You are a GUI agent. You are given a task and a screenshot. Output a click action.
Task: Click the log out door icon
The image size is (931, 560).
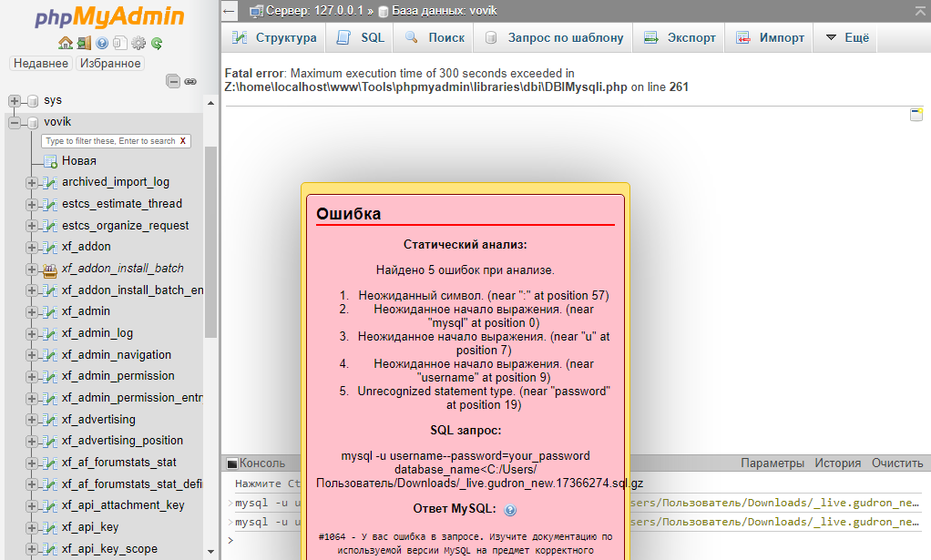click(85, 43)
